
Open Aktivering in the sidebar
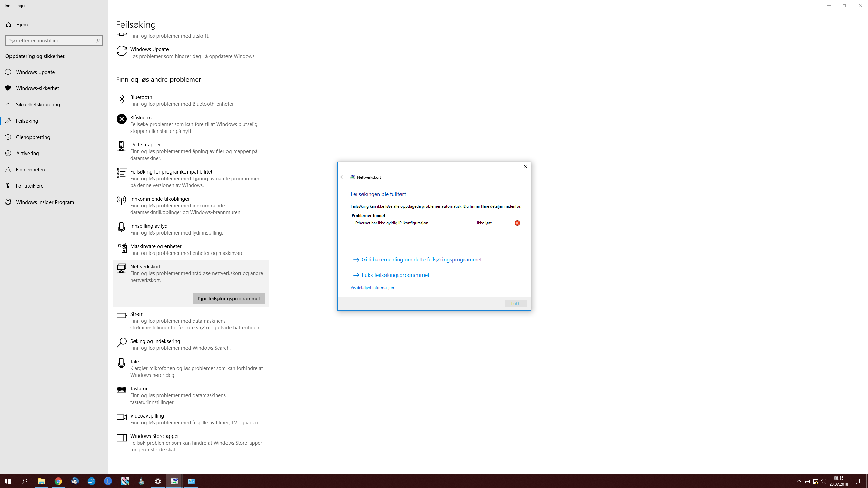pos(54,153)
